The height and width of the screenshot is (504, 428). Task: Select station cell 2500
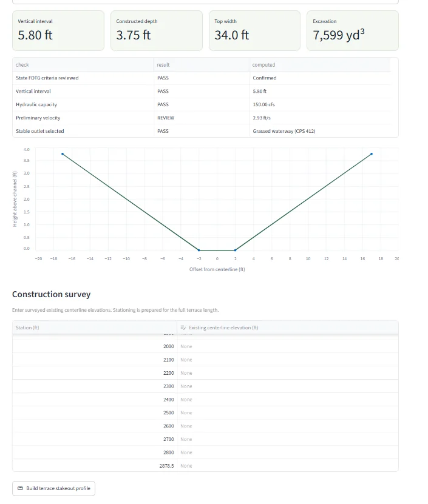pos(95,412)
